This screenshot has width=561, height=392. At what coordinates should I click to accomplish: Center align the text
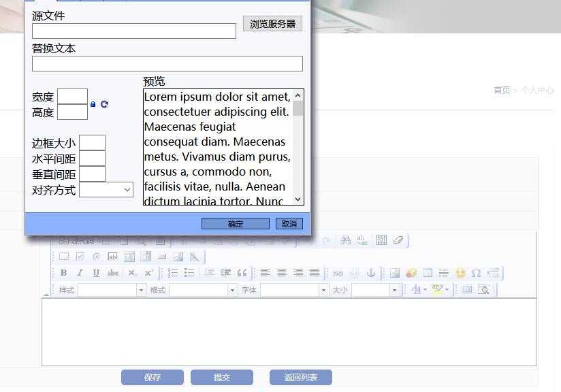coord(282,273)
